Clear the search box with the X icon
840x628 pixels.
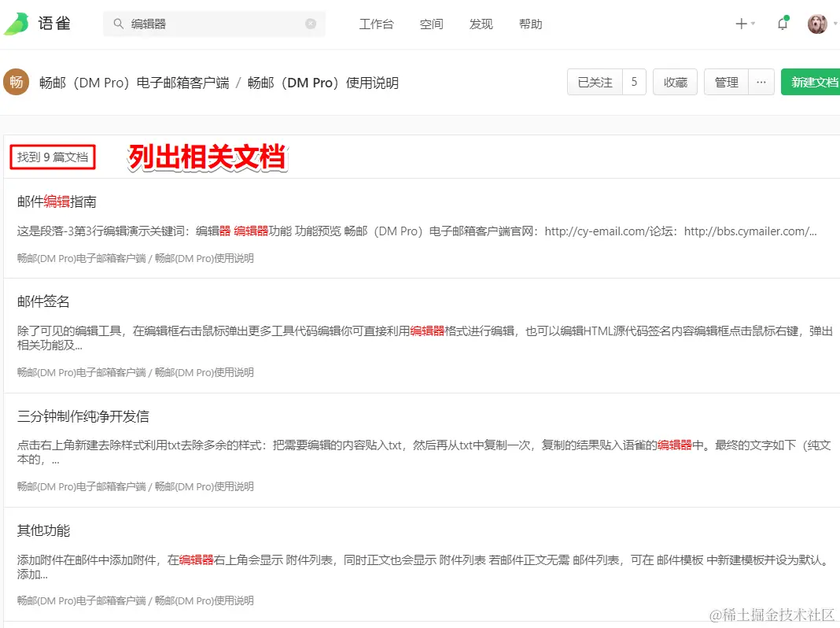(311, 24)
